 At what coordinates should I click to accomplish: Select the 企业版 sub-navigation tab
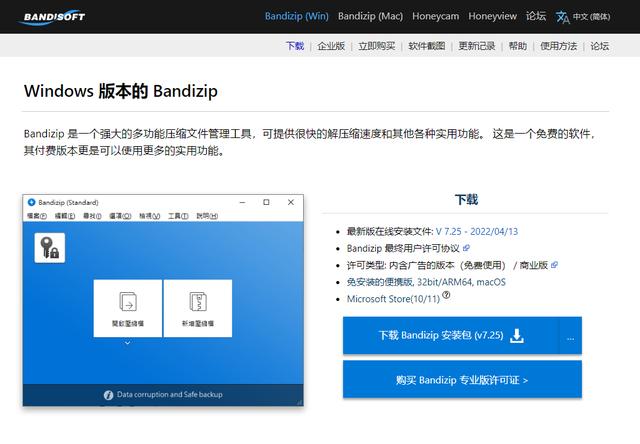[x=331, y=46]
